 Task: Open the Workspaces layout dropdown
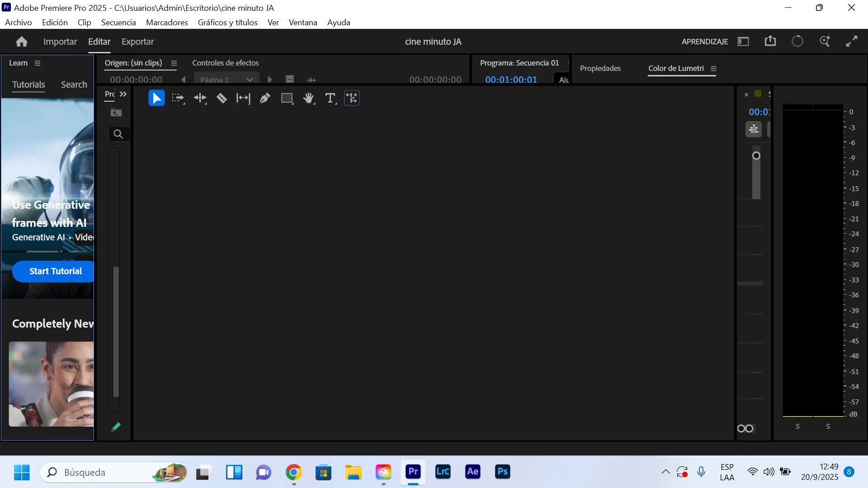point(743,42)
